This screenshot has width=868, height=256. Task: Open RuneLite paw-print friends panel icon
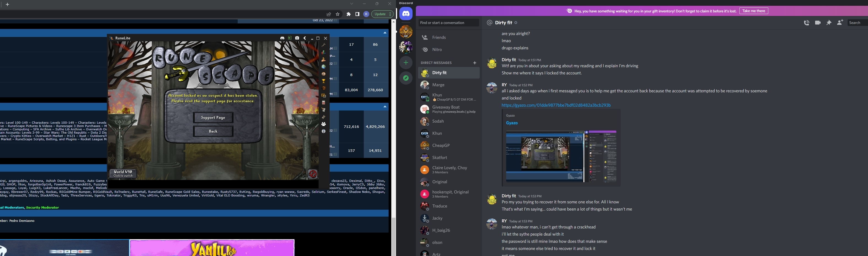click(324, 124)
